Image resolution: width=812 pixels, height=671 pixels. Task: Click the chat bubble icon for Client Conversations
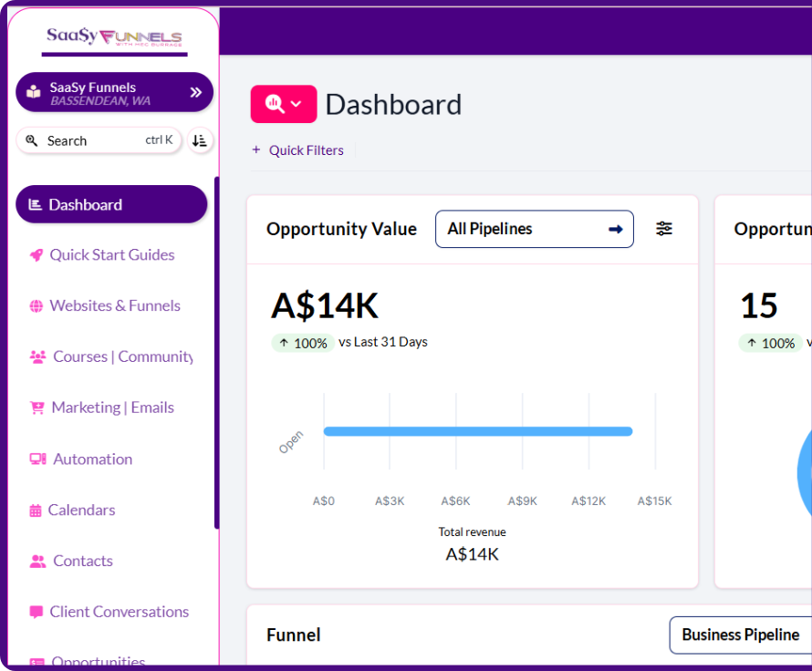36,613
